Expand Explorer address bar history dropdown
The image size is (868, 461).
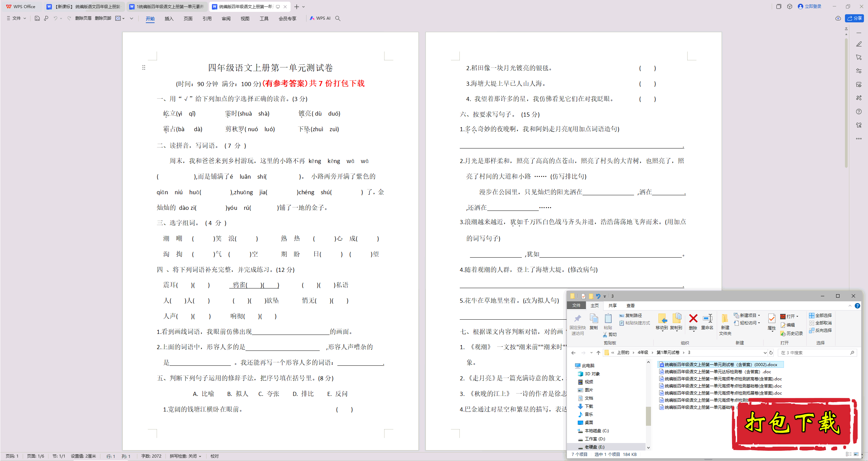(x=765, y=353)
